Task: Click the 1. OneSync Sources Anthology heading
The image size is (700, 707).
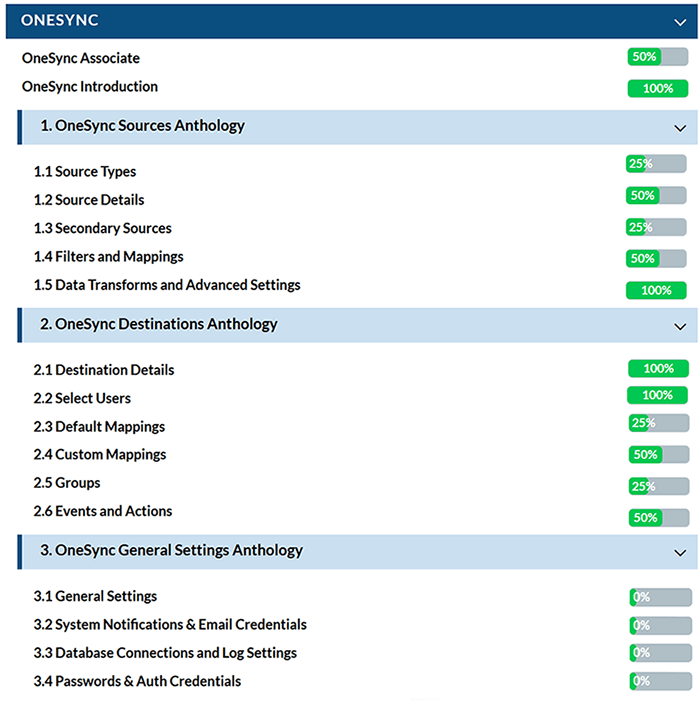Action: 143,126
